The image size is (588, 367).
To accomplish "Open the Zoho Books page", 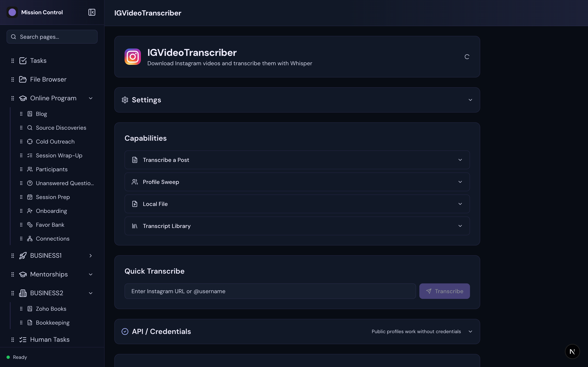I will pos(51,308).
